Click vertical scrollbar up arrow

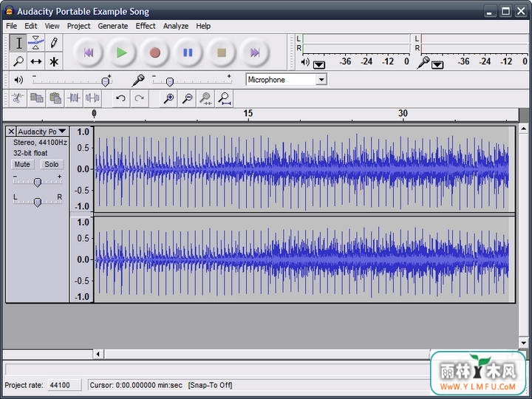pyautogui.click(x=524, y=129)
